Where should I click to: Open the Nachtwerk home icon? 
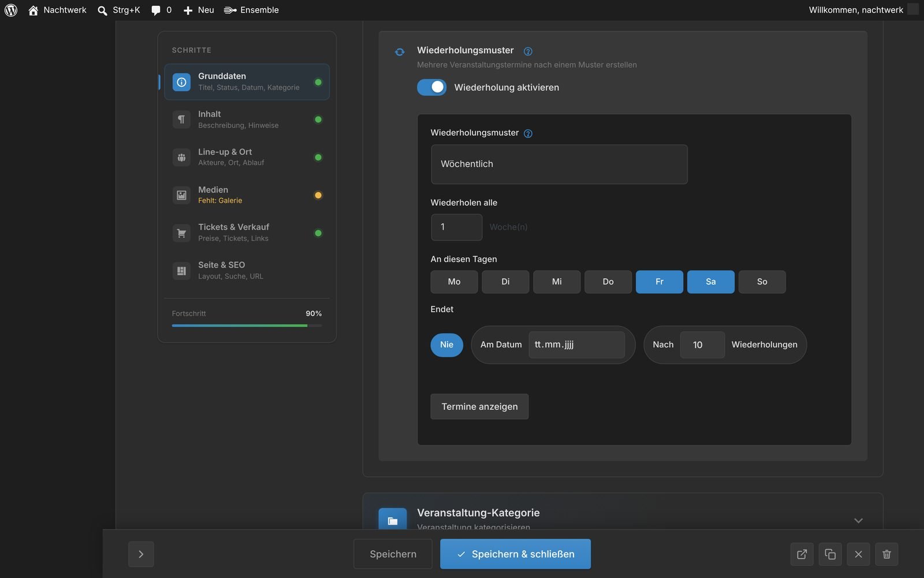click(x=33, y=10)
